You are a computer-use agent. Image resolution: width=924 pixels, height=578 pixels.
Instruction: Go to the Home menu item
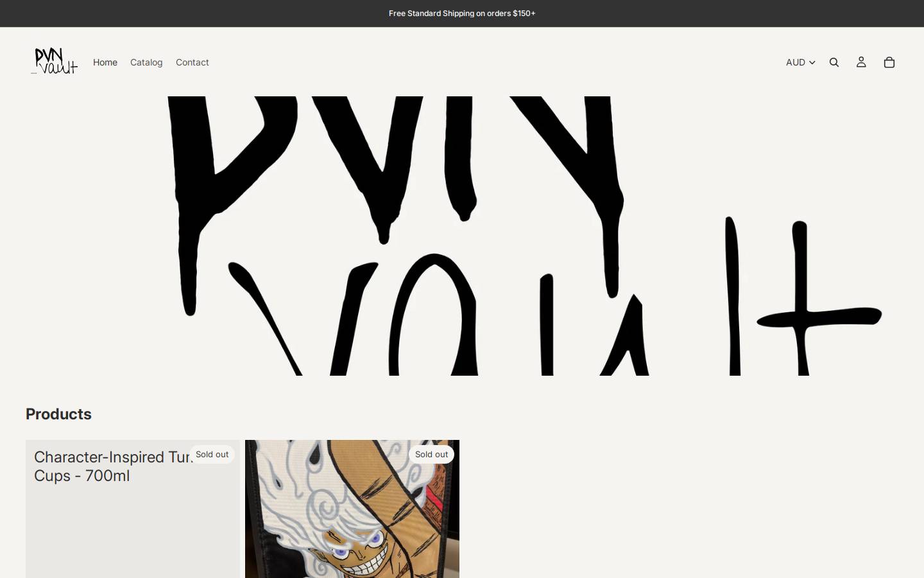pos(105,62)
